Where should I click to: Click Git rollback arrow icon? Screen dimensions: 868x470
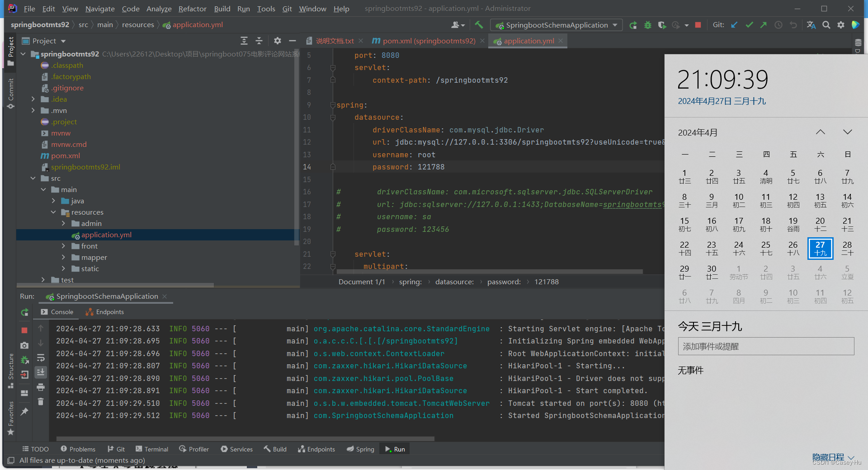(x=793, y=25)
